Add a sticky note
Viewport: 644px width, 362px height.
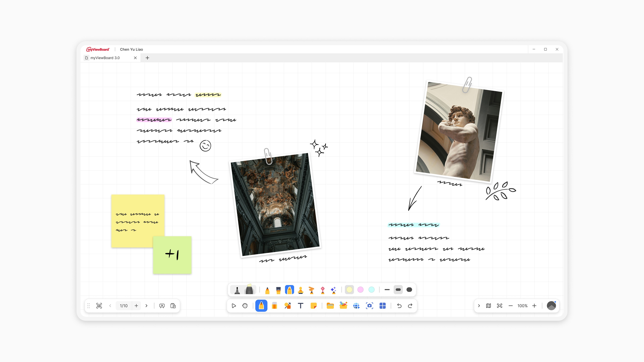[x=313, y=306]
